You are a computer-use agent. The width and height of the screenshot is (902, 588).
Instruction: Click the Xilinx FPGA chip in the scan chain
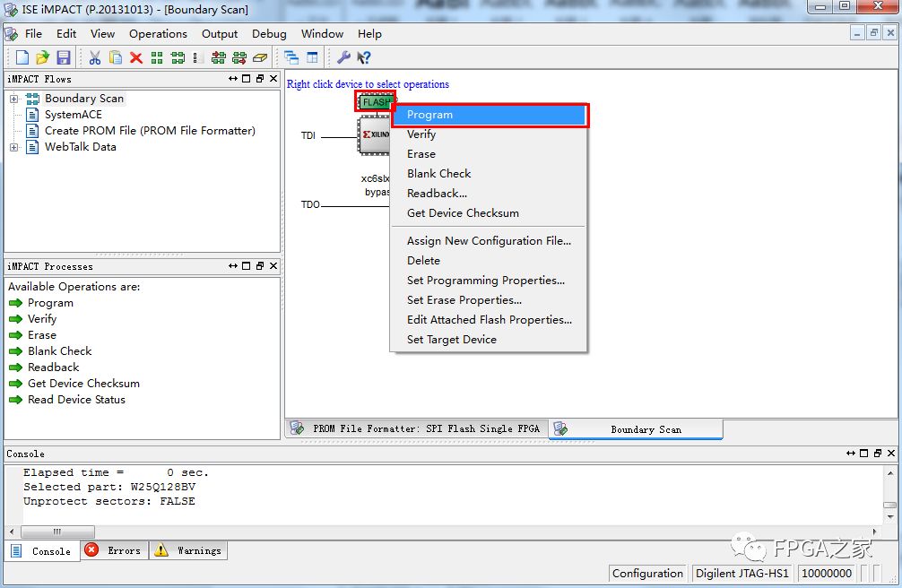(x=374, y=135)
